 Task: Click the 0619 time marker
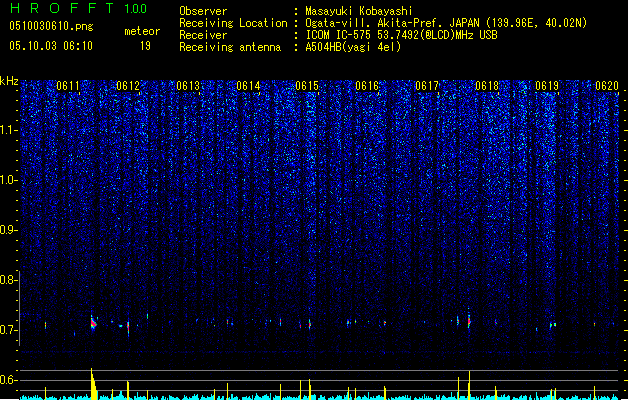[x=547, y=86]
